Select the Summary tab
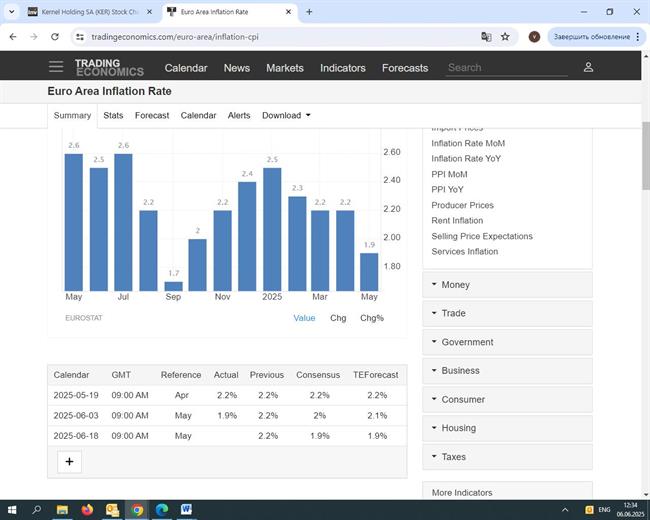Viewport: 650px width, 520px height. click(x=72, y=115)
